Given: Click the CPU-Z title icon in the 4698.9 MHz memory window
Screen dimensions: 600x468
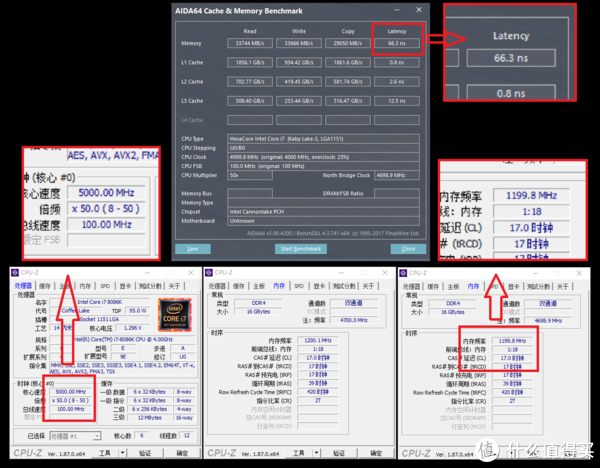Looking at the screenshot, I should point(403,273).
